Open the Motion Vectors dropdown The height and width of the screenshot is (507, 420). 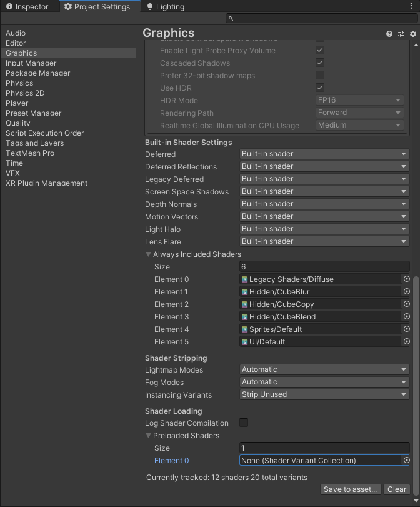324,216
